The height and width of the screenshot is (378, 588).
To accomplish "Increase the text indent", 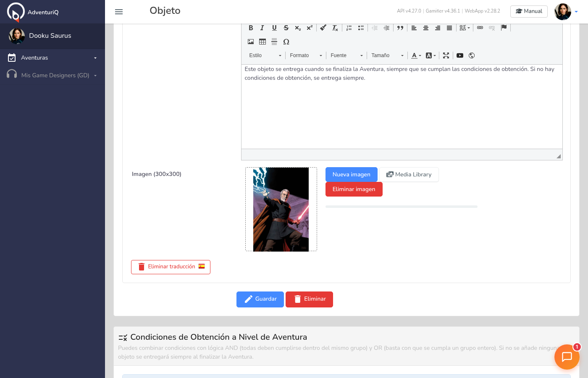I will [x=386, y=28].
